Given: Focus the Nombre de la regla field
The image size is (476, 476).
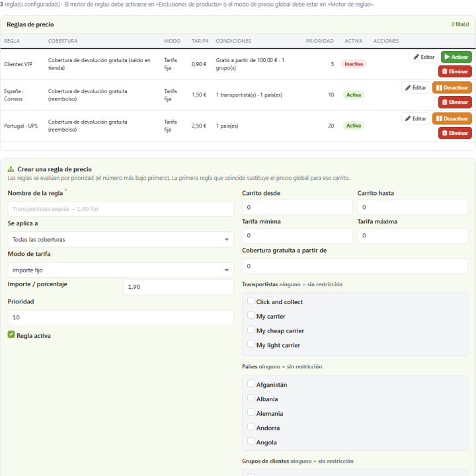Looking at the screenshot, I should (120, 209).
